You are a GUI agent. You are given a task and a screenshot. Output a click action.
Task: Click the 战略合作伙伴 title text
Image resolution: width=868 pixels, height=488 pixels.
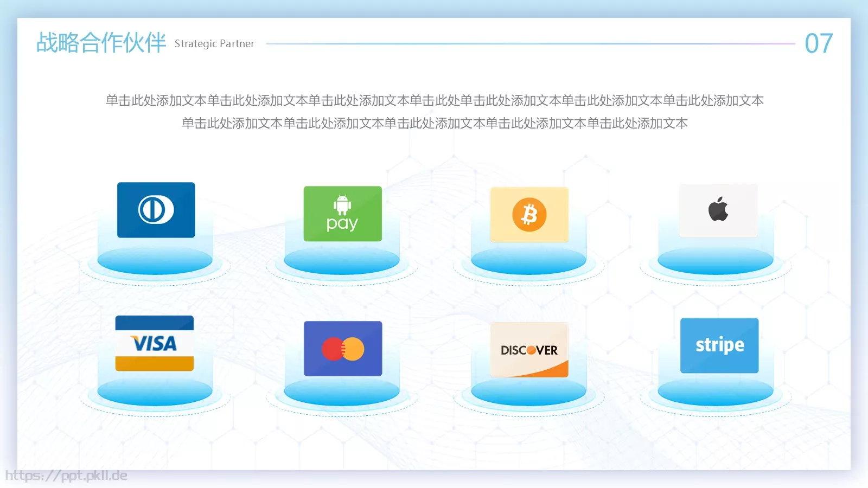point(101,43)
